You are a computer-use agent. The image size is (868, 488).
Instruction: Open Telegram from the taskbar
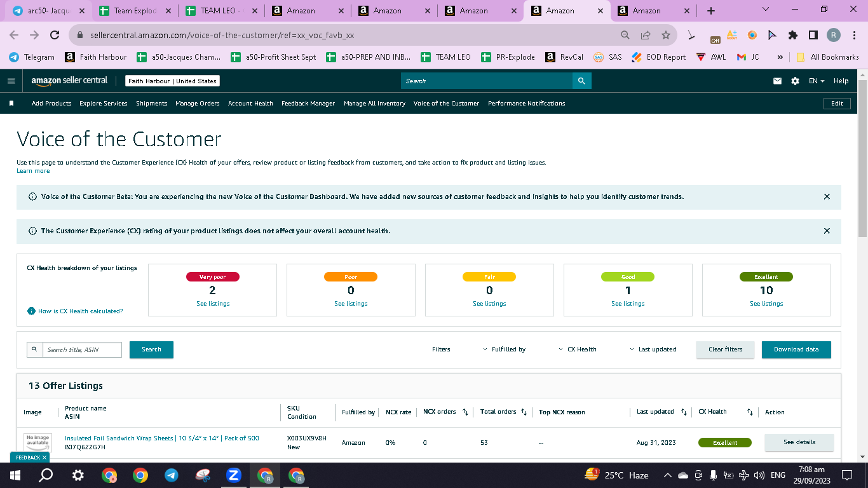point(171,475)
